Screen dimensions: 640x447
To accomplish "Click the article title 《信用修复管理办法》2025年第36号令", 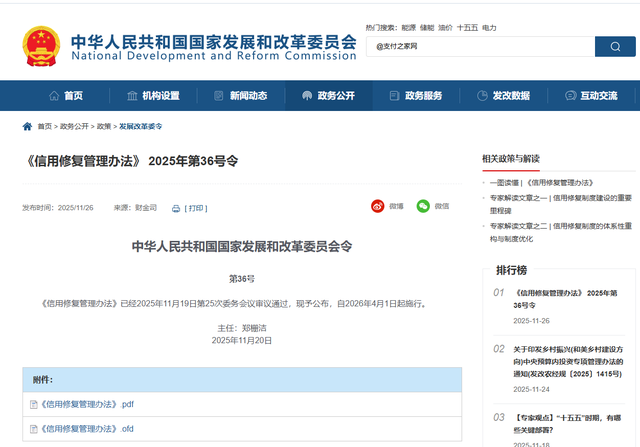I will (131, 161).
